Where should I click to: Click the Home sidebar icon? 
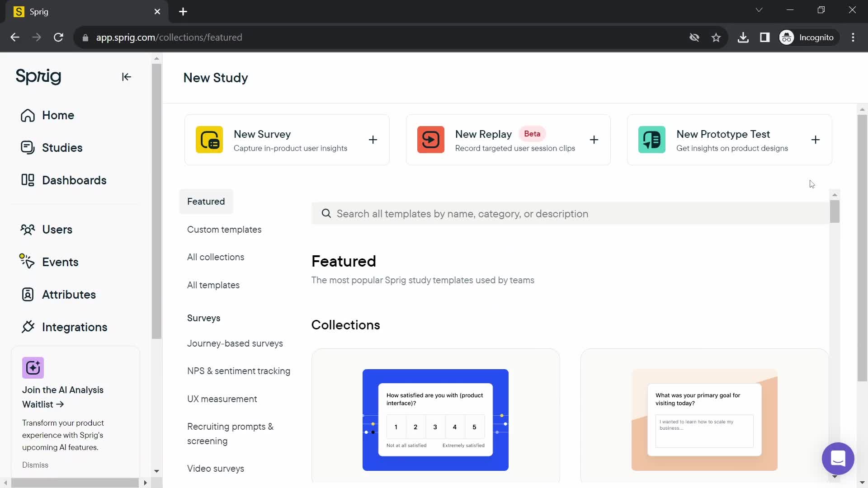coord(28,115)
